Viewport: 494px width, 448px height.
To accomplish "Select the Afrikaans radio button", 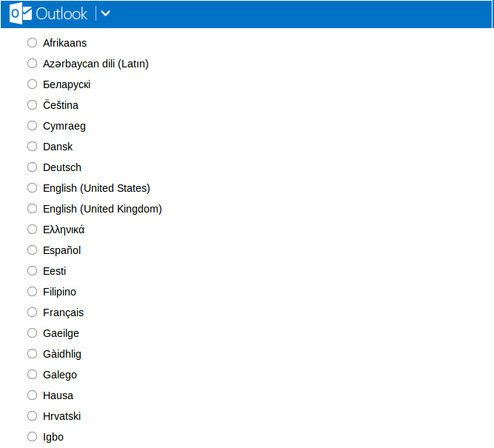I will (32, 42).
